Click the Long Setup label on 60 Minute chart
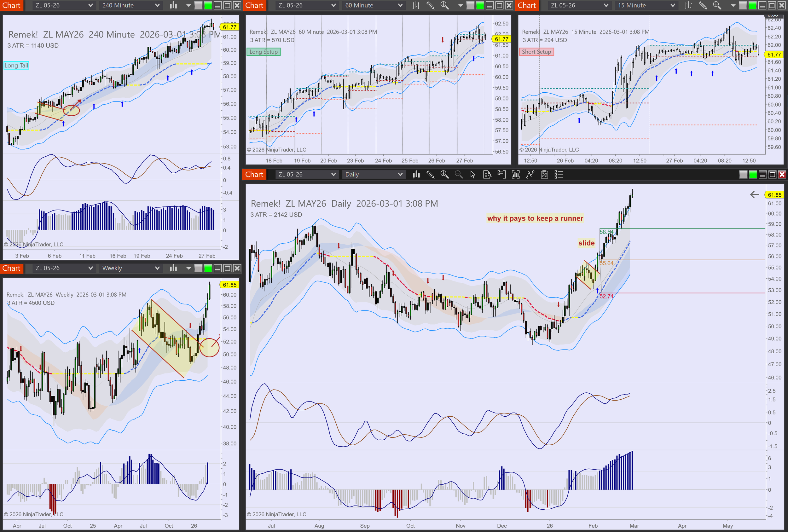Screen dimensions: 788x532 [x=264, y=52]
